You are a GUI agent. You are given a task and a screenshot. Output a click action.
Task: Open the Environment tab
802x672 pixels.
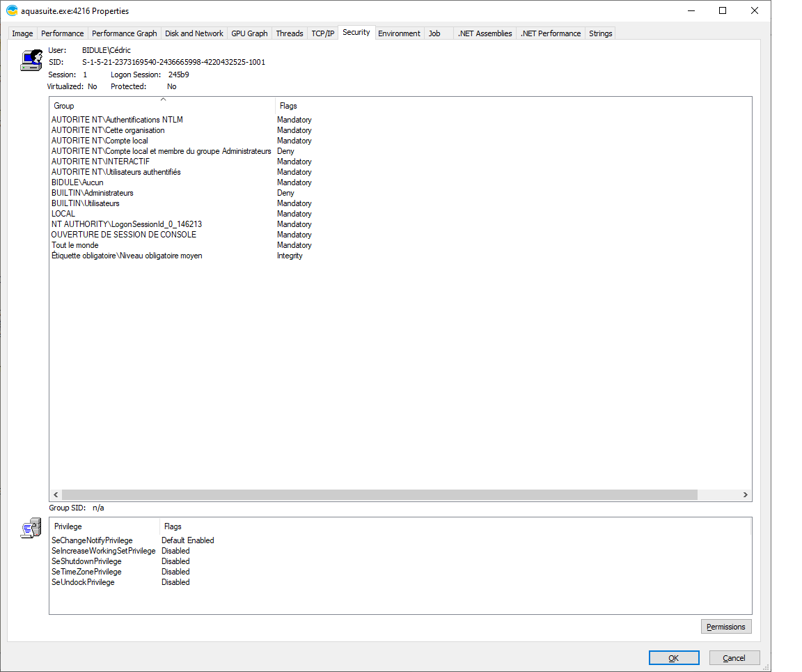coord(399,33)
